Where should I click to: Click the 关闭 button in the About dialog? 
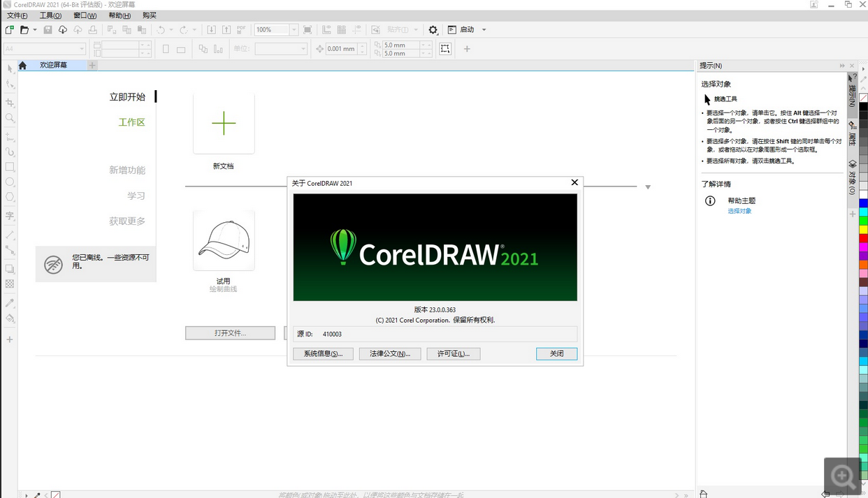(x=556, y=353)
